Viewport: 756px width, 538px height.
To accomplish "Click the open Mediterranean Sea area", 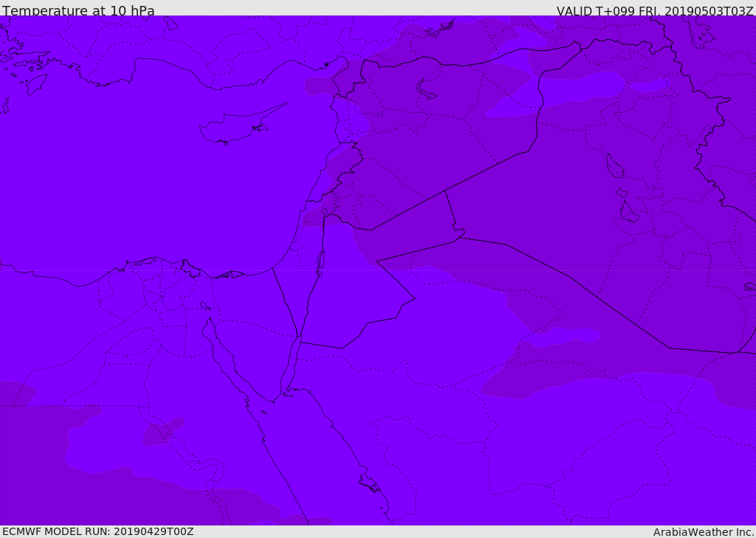I will click(145, 183).
